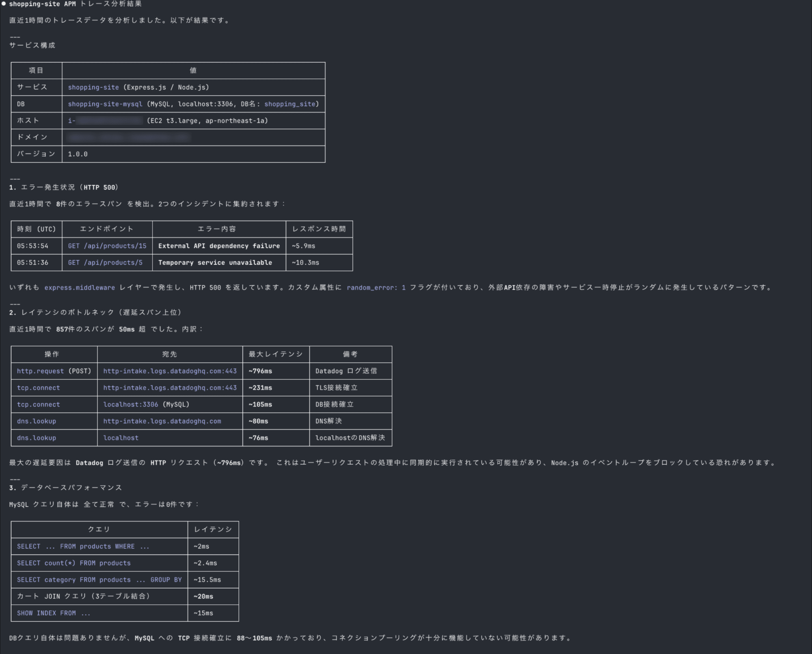
Task: Click the random_error: 1 flag text
Action: coord(376,288)
